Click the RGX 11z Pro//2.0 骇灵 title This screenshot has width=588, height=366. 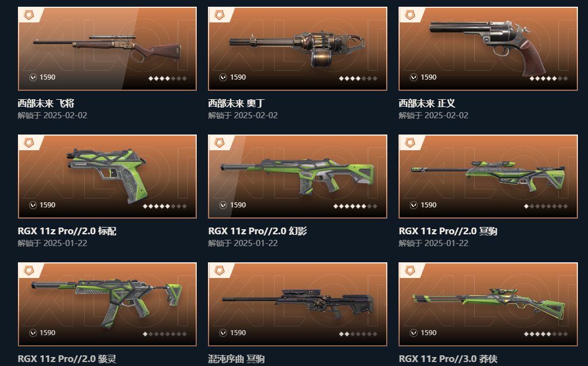67,359
